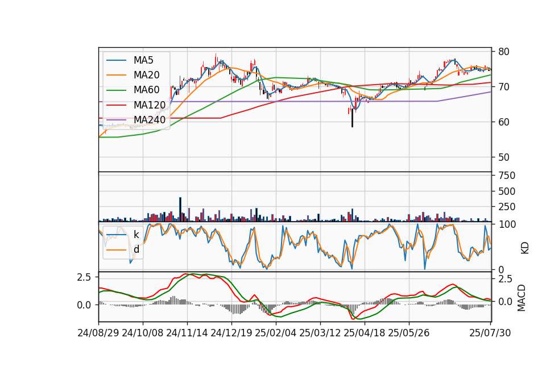
Task: Click the date label 24/10/08
Action: tap(143, 333)
